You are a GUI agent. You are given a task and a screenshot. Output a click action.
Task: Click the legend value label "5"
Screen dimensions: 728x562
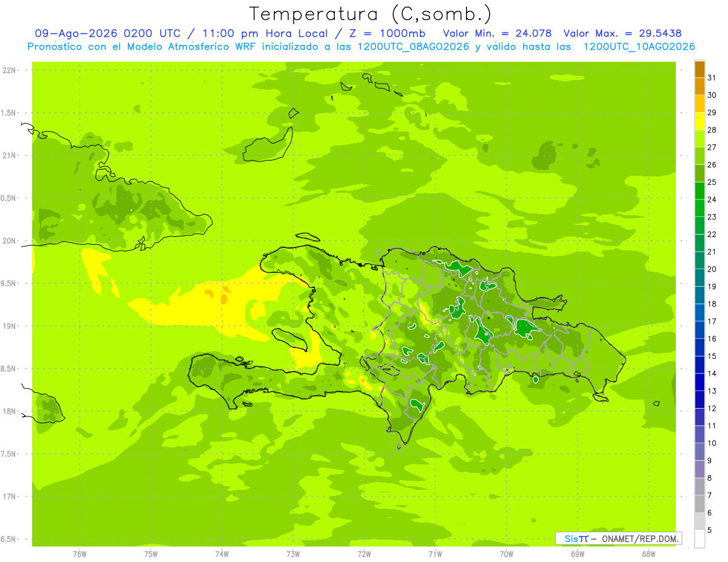[x=710, y=530]
